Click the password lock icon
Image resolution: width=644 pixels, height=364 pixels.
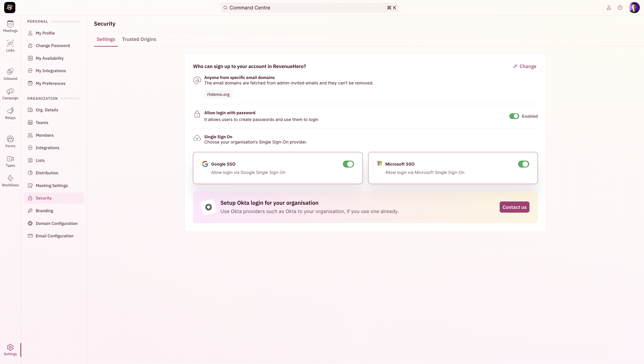pos(197,114)
